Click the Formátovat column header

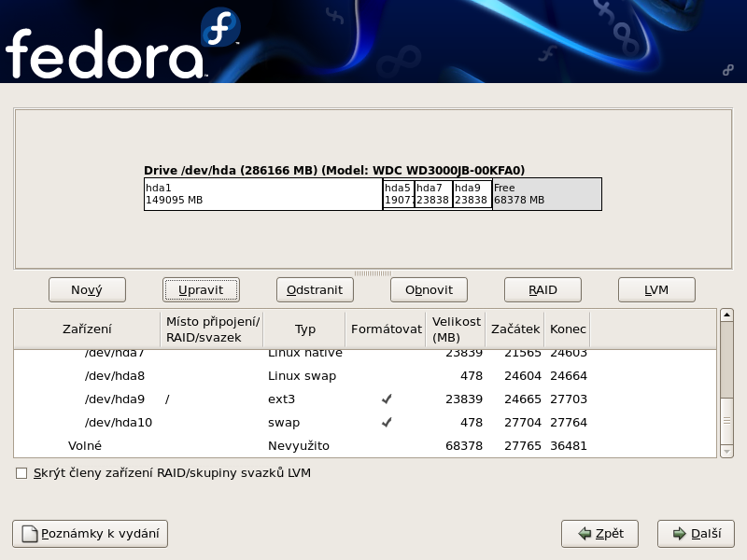pos(386,329)
